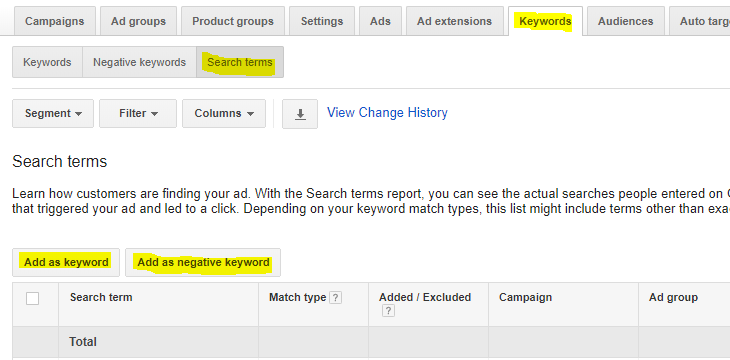Open the partially visible Auto targets tab
The height and width of the screenshot is (360, 730).
pyautogui.click(x=700, y=21)
